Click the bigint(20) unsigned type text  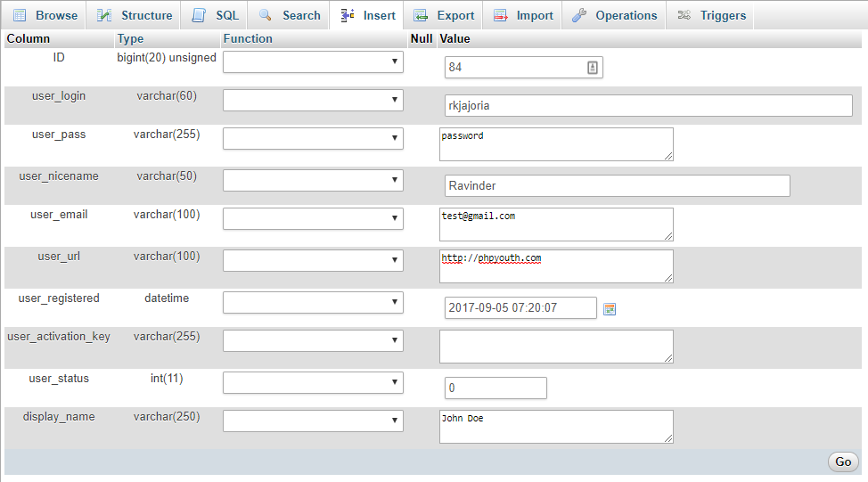[167, 58]
